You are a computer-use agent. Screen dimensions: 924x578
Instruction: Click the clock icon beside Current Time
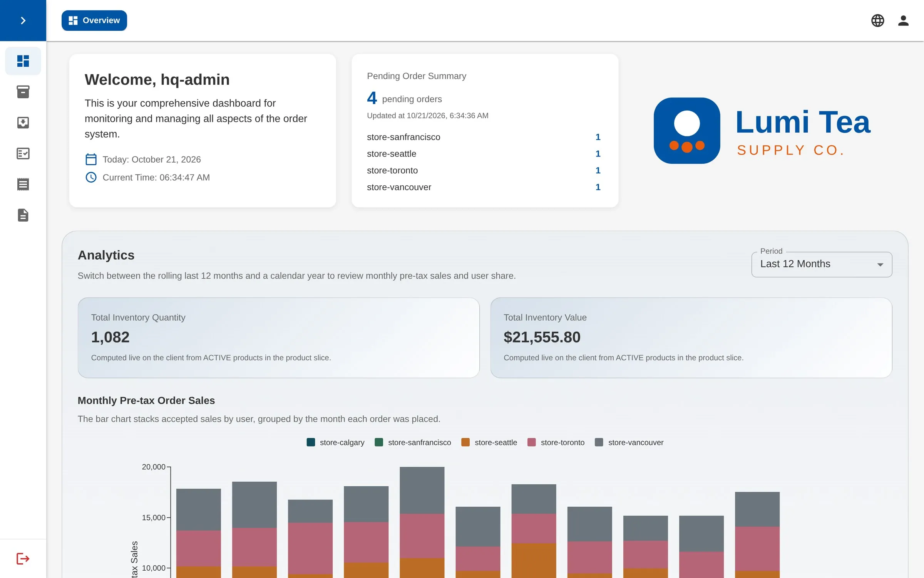tap(91, 177)
